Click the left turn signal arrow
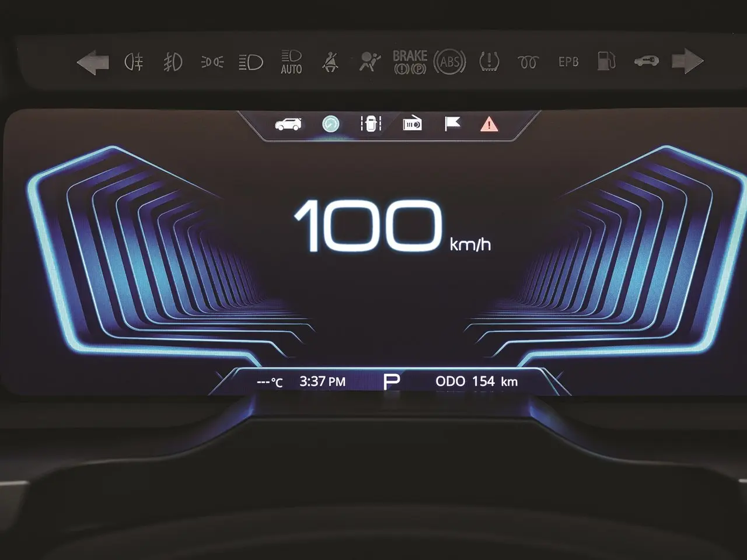This screenshot has height=560, width=747. click(93, 62)
